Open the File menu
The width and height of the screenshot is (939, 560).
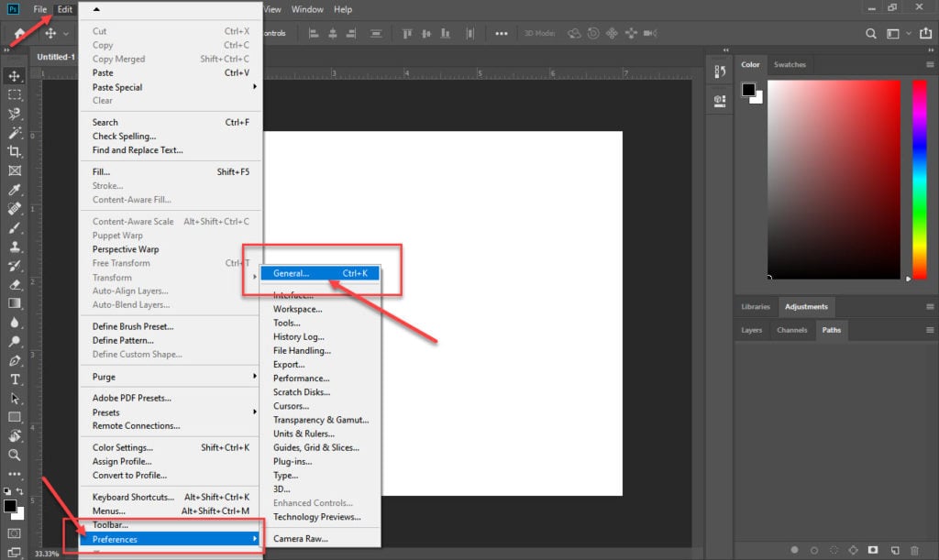click(40, 9)
